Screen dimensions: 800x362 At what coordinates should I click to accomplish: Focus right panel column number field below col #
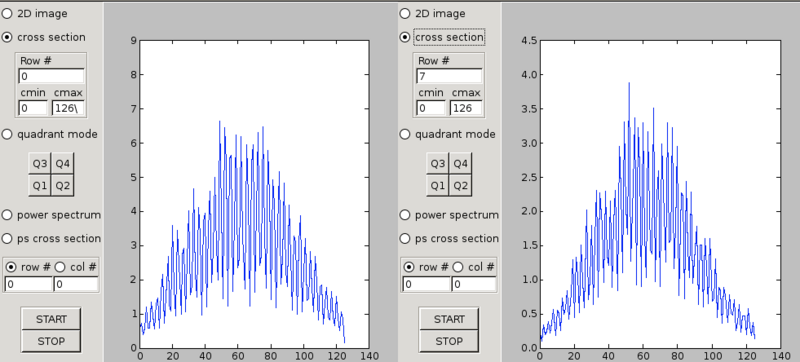pos(474,284)
